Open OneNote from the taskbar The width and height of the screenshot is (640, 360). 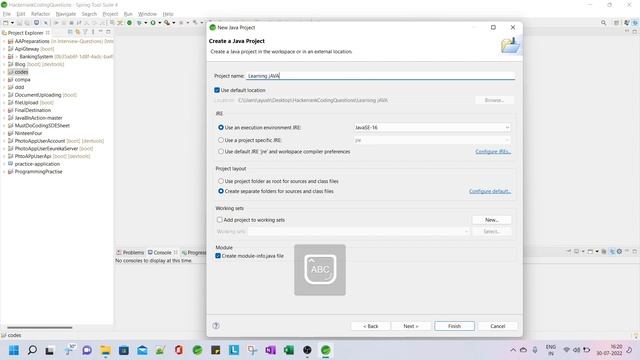[270, 350]
